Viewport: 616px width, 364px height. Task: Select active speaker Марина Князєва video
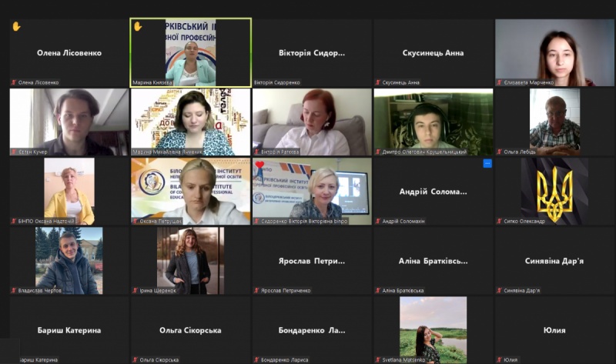click(x=190, y=52)
